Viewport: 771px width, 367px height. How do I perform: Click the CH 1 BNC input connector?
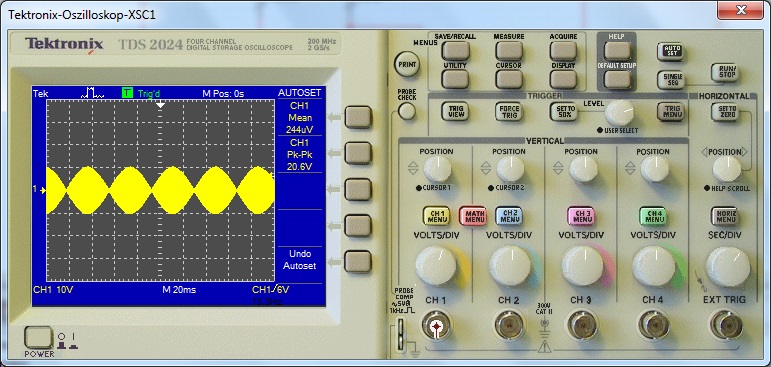[x=436, y=326]
